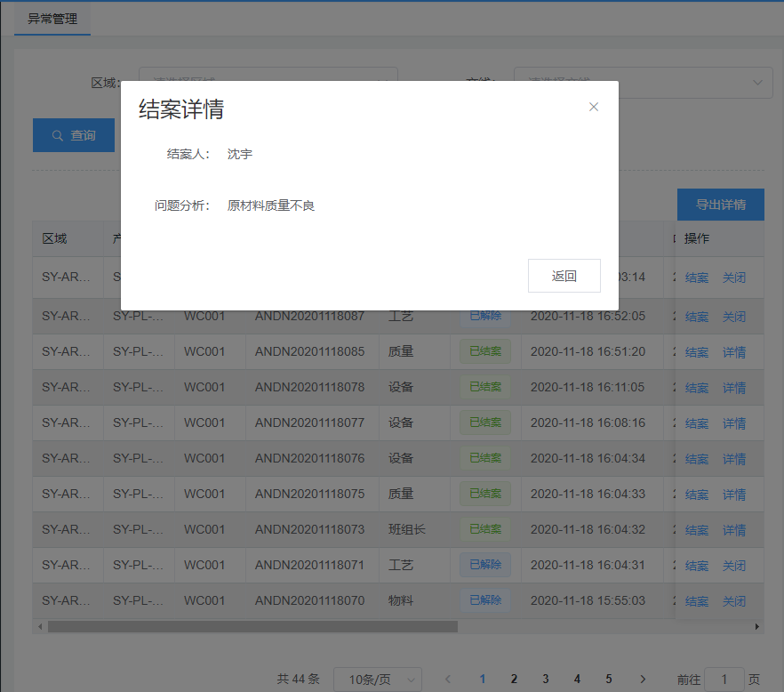Click the 查询 search button

click(74, 135)
